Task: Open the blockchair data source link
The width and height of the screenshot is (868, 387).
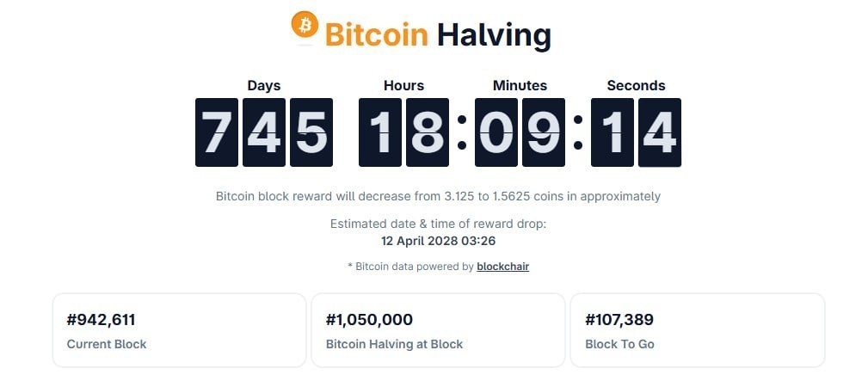Action: [502, 267]
